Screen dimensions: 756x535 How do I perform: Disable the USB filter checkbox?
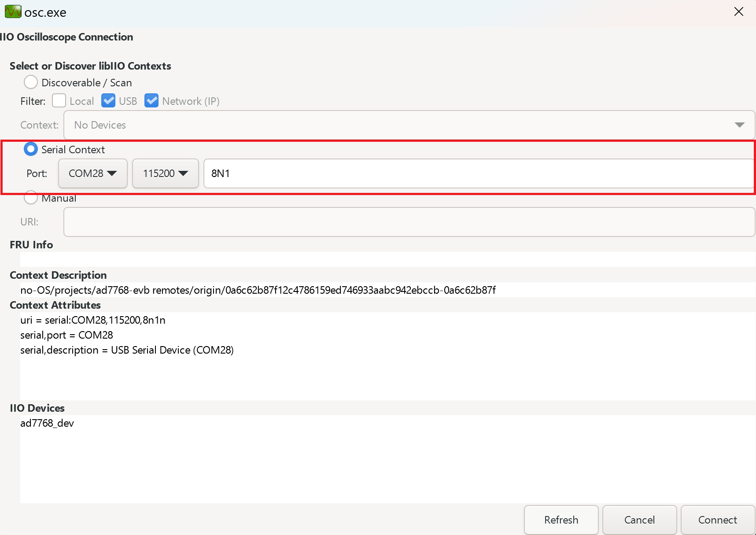click(x=108, y=100)
